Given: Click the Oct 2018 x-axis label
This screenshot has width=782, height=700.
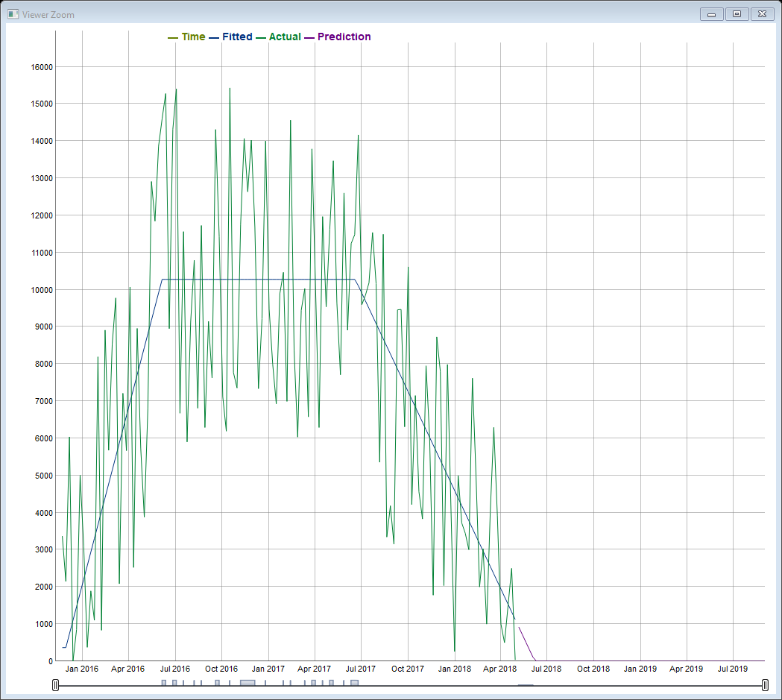Looking at the screenshot, I should [x=593, y=669].
